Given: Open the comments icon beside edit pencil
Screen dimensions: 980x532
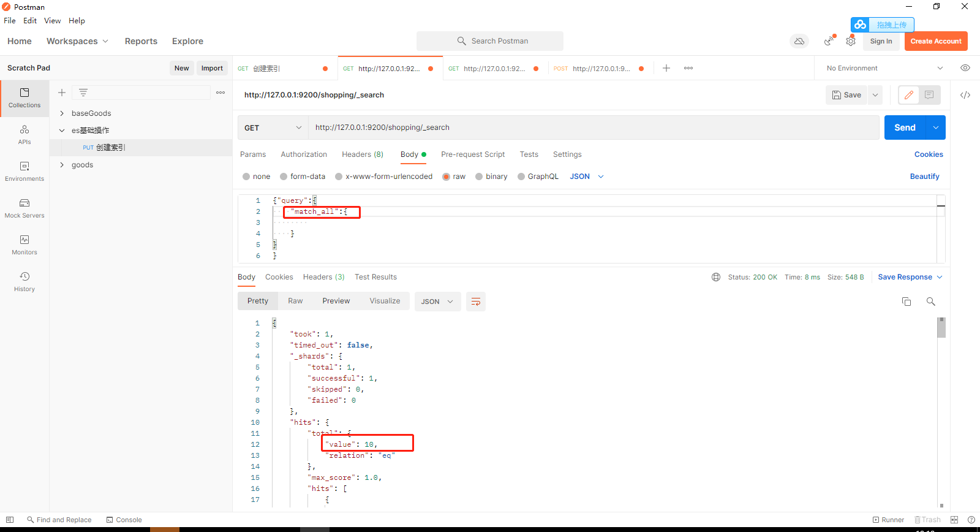Looking at the screenshot, I should (x=929, y=95).
